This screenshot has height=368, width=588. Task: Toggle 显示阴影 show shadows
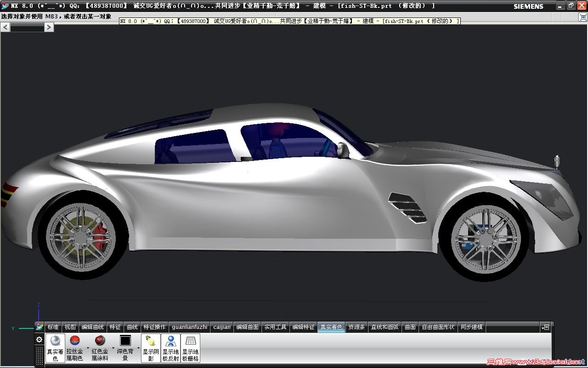tap(151, 348)
